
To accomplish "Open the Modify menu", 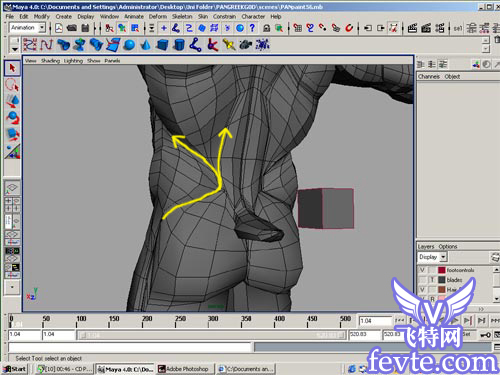I will point(42,16).
